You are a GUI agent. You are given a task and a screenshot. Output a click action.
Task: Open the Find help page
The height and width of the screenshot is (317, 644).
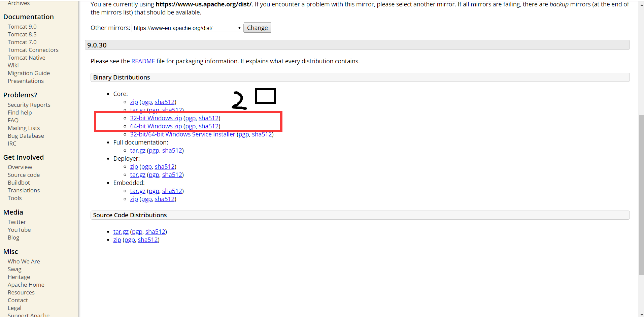pos(20,113)
